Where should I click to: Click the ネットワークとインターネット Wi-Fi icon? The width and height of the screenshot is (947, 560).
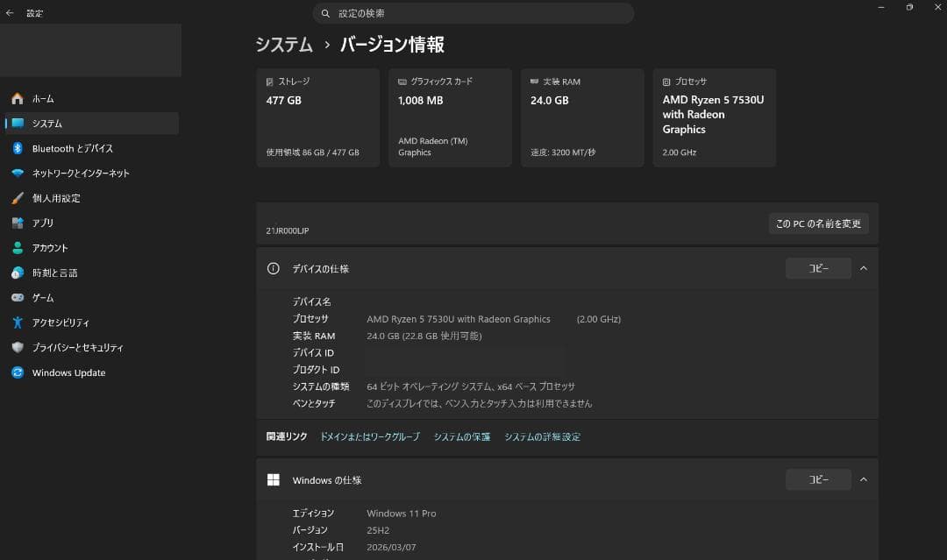[x=18, y=174]
